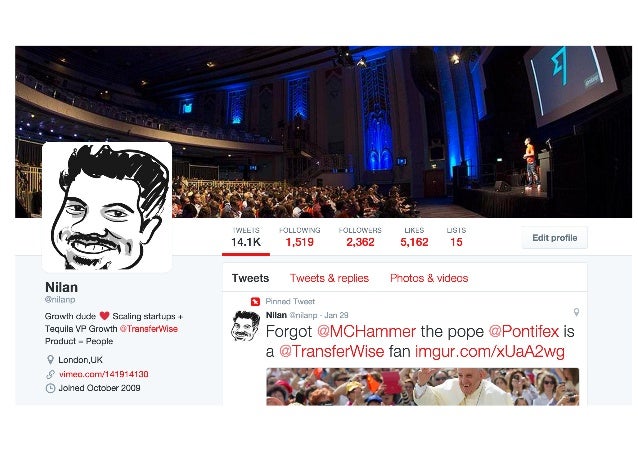Click the link chain icon beside vimeo URL
The width and height of the screenshot is (638, 452).
point(50,374)
